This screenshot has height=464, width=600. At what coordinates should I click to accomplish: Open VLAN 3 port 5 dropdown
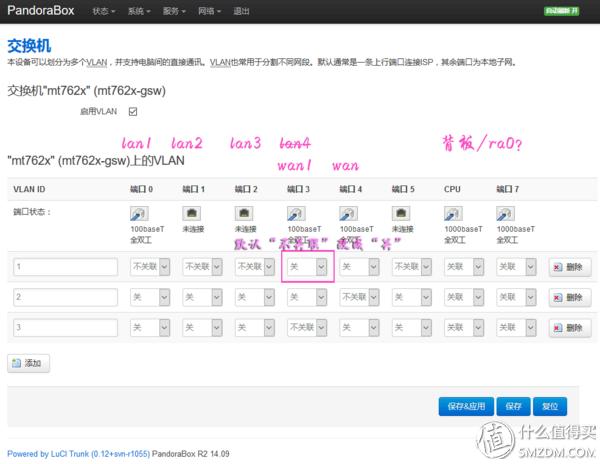pos(412,328)
